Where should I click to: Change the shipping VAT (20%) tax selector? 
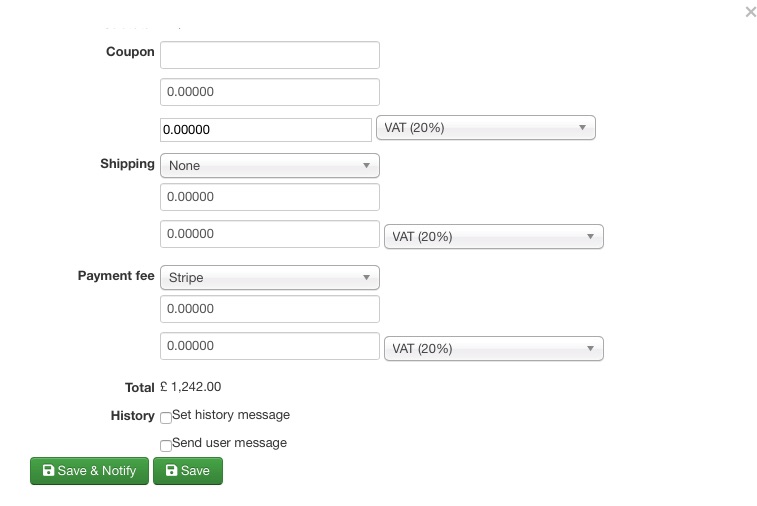(x=493, y=237)
